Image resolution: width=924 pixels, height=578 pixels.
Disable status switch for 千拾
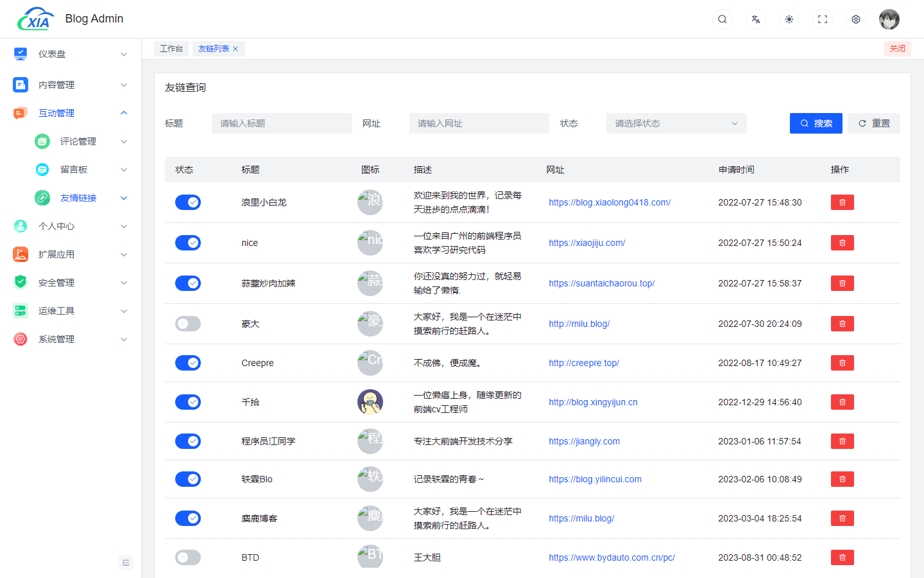pyautogui.click(x=188, y=402)
